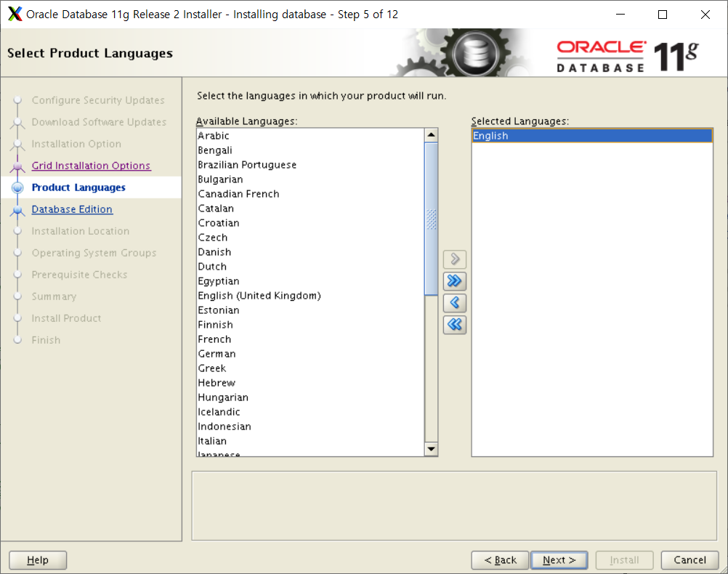
Task: Select Catalan in Available Languages
Action: pos(310,208)
